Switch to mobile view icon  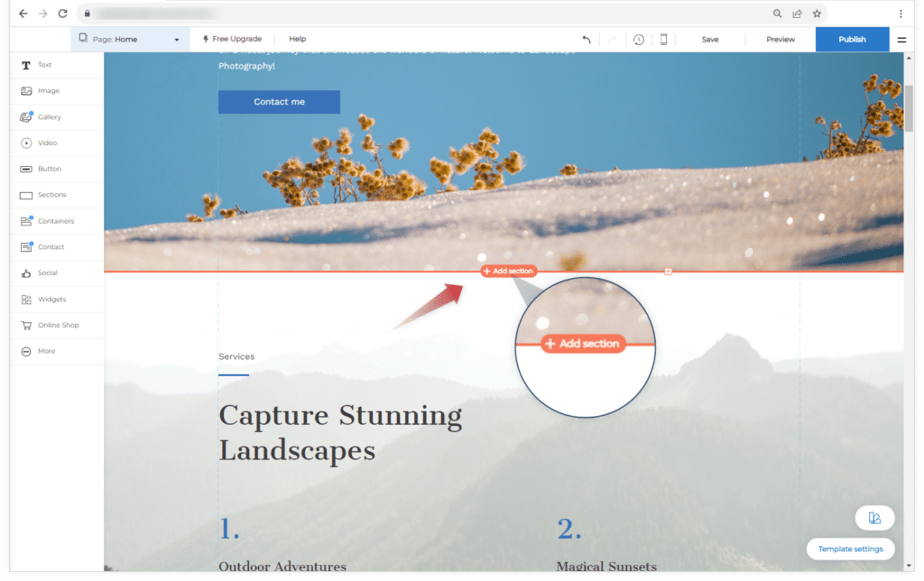(x=663, y=40)
